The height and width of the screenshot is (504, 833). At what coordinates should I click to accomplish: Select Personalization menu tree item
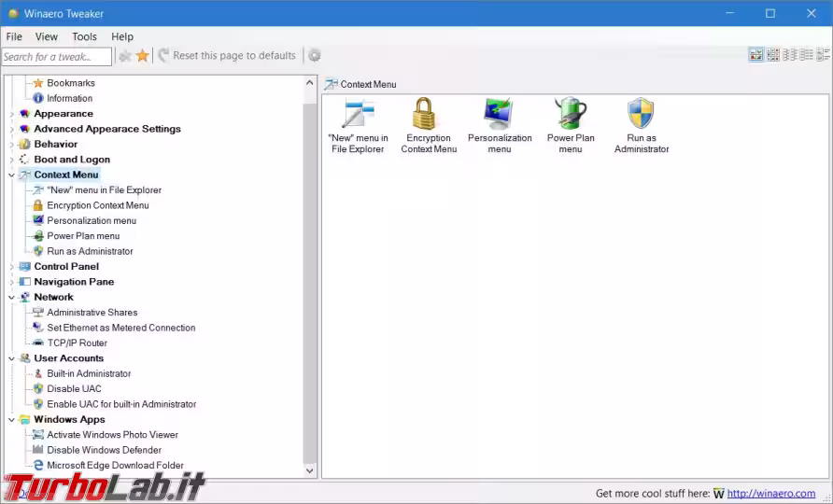(x=92, y=220)
